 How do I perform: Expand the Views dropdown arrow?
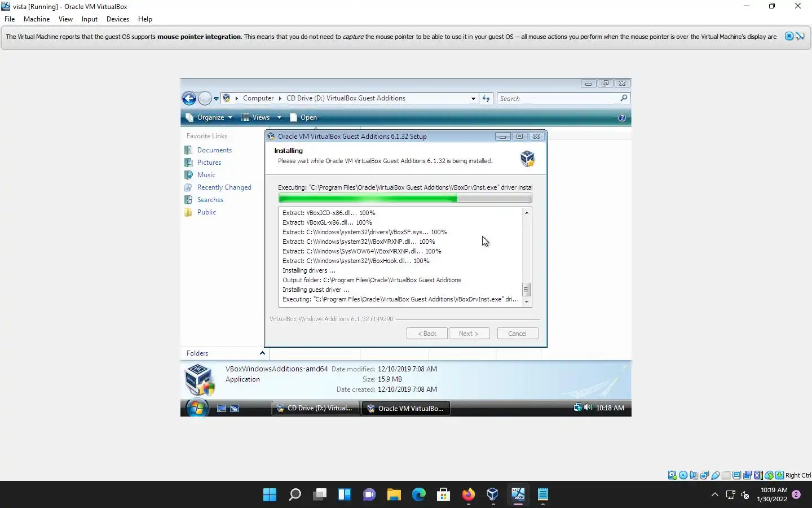[279, 117]
